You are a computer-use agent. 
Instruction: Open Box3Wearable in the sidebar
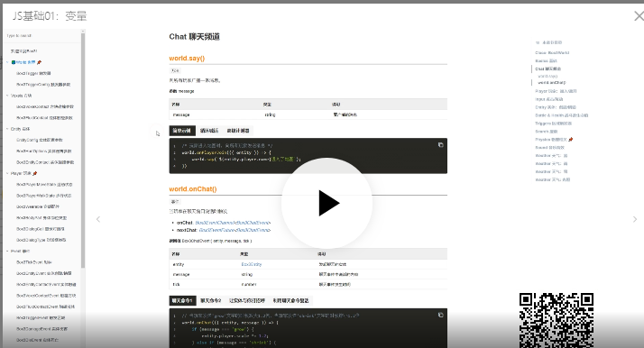38,206
